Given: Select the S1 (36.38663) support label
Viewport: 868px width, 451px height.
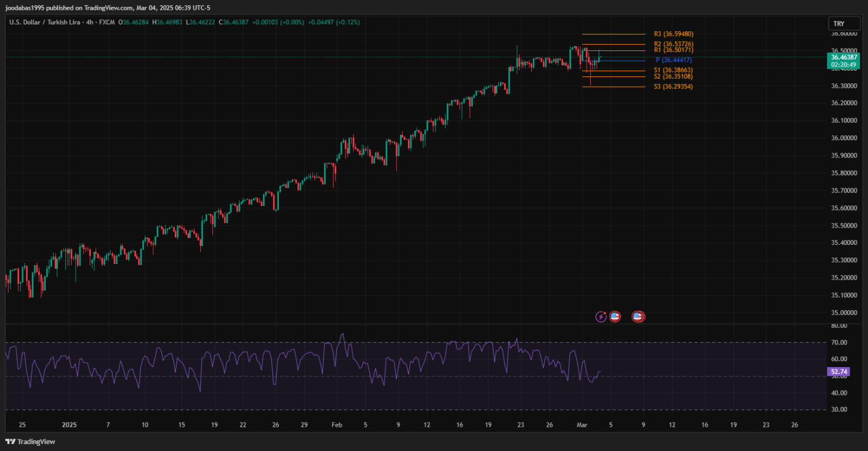Looking at the screenshot, I should click(674, 70).
